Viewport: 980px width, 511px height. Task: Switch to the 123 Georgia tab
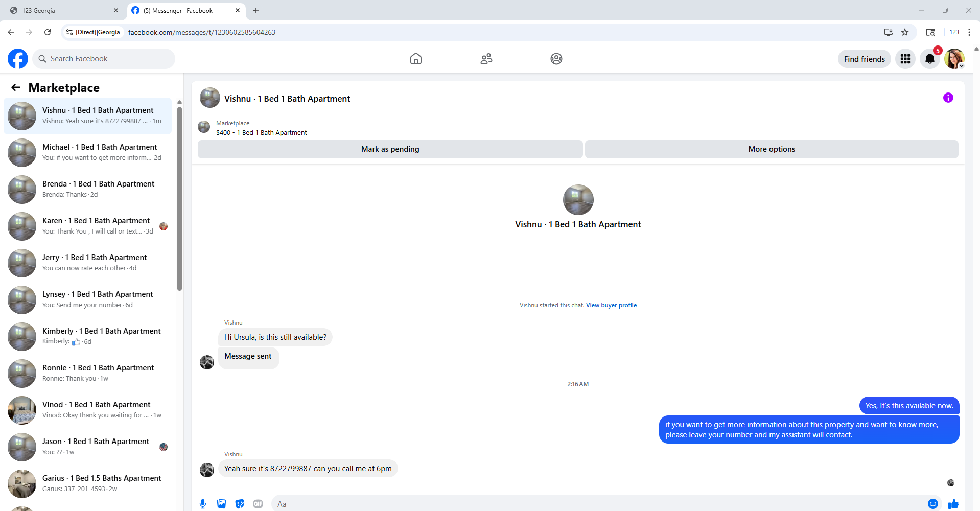coord(64,10)
